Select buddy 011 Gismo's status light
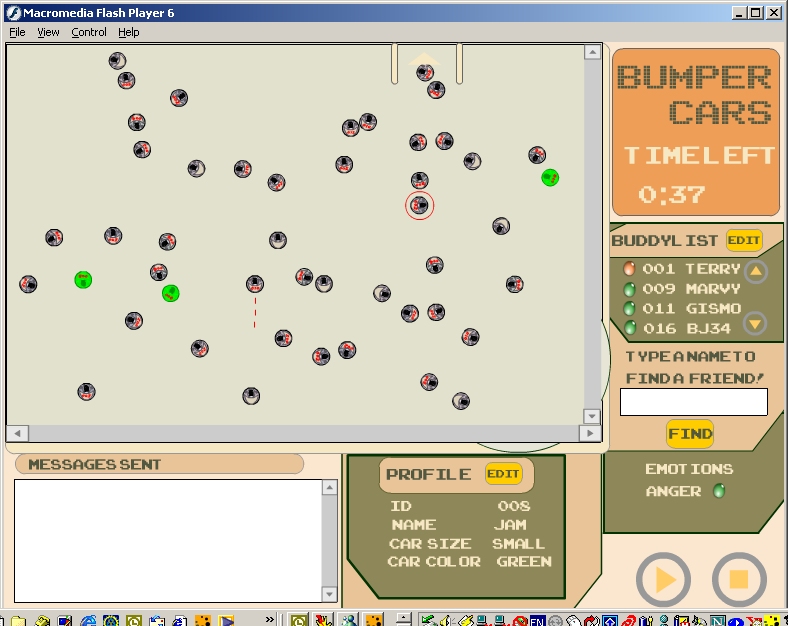 click(x=629, y=308)
